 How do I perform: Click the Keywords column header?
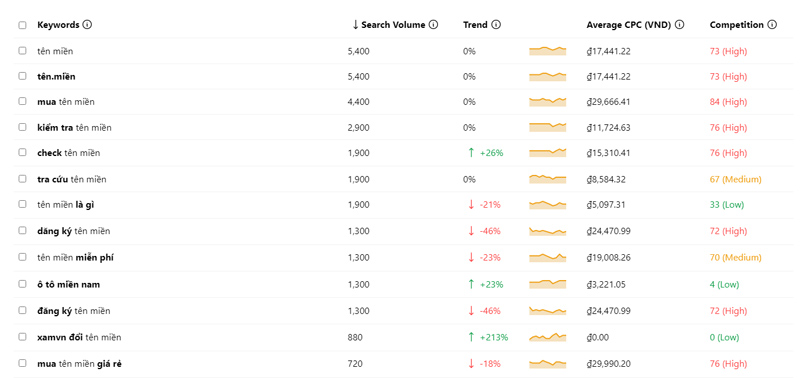58,24
